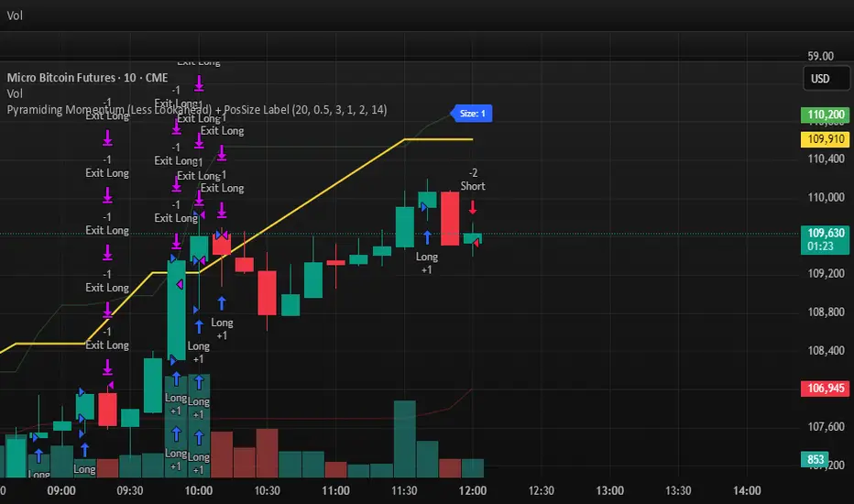Click 11:00 on the time axis
The width and height of the screenshot is (854, 504).
click(x=335, y=491)
